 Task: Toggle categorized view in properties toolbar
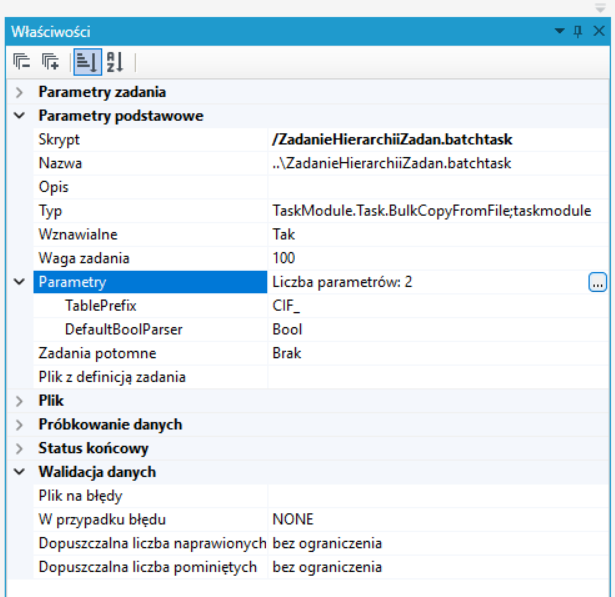pos(87,62)
